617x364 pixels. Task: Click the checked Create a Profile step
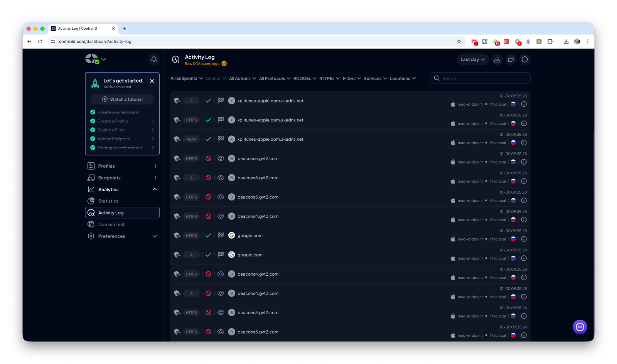(113, 121)
